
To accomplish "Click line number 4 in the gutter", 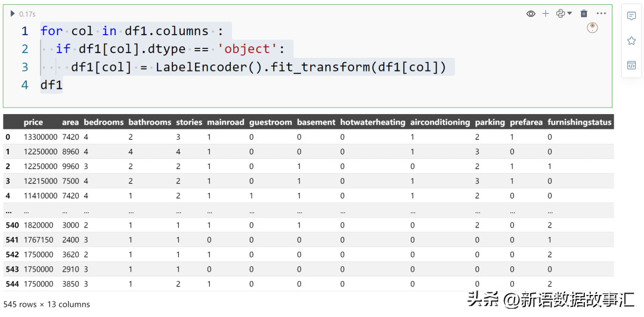I will (x=25, y=85).
